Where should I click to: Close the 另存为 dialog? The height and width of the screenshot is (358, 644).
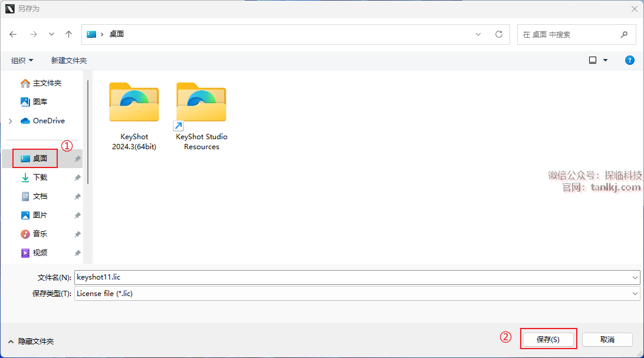tap(634, 9)
